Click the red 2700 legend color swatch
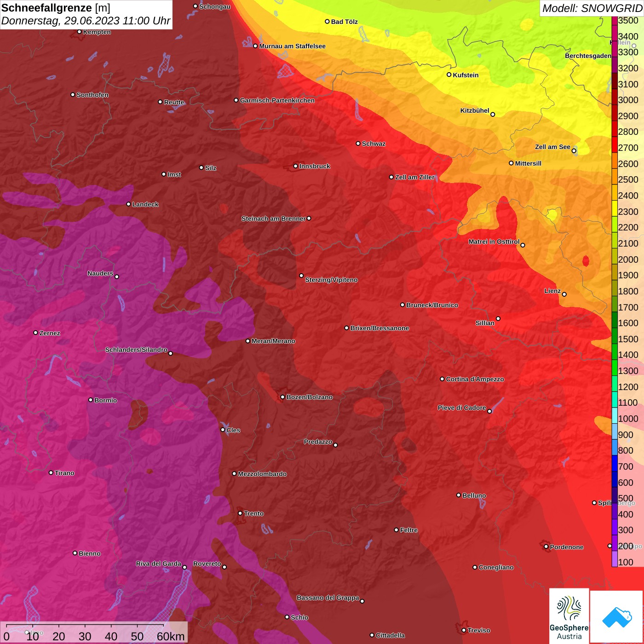 tap(615, 145)
